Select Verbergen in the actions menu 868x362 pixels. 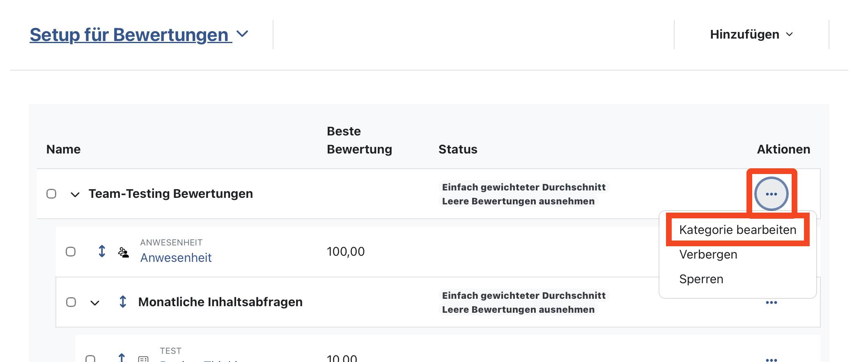pyautogui.click(x=708, y=254)
